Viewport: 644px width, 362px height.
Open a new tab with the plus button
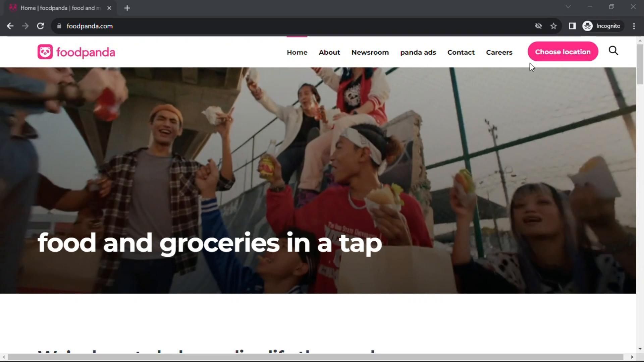127,8
